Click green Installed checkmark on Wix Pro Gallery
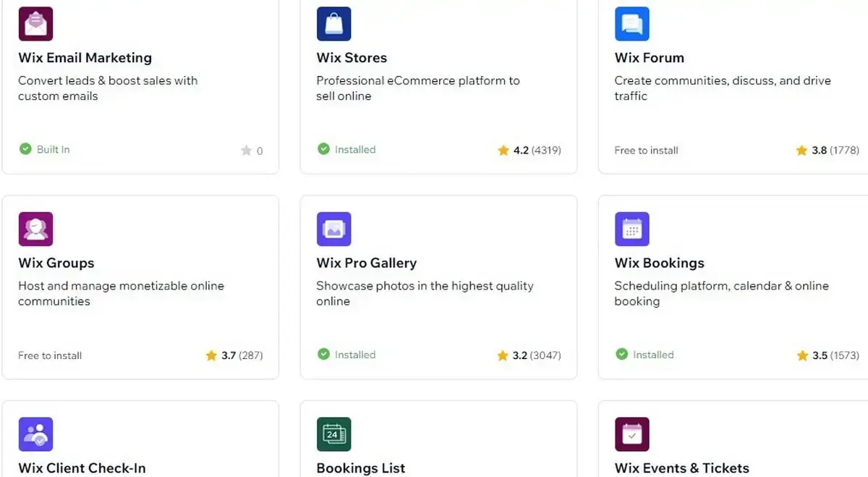The width and height of the screenshot is (868, 477). click(323, 355)
